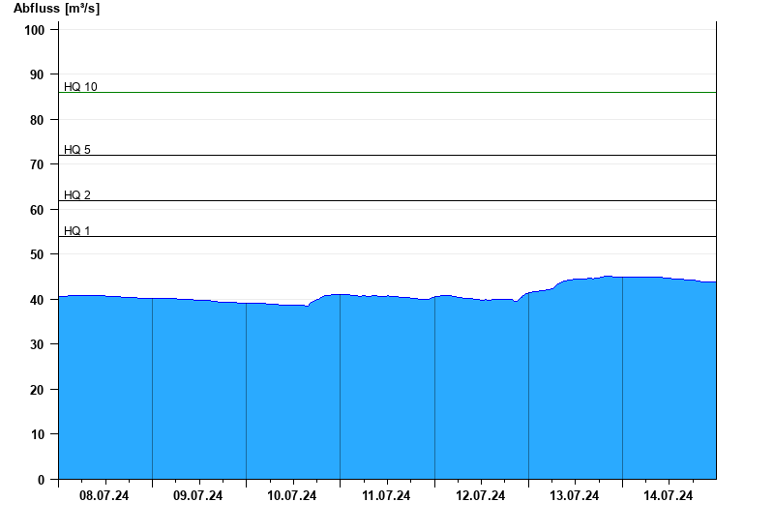Select the 12.07.24 date label
This screenshot has height=532, width=774.
click(481, 496)
